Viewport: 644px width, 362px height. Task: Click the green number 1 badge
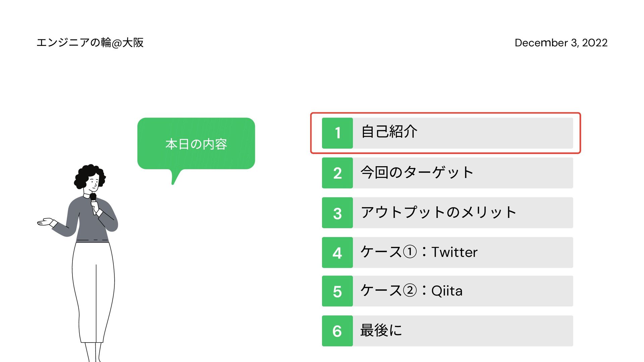click(337, 133)
